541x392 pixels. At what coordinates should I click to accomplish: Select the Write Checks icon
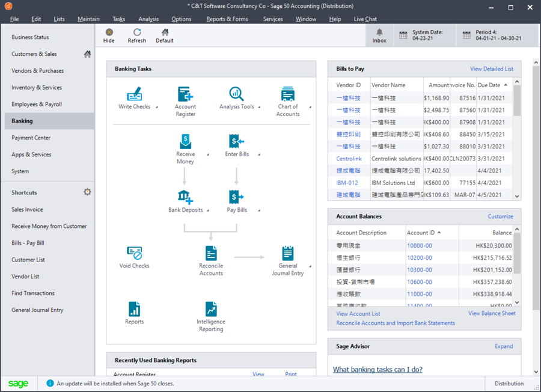(x=133, y=94)
